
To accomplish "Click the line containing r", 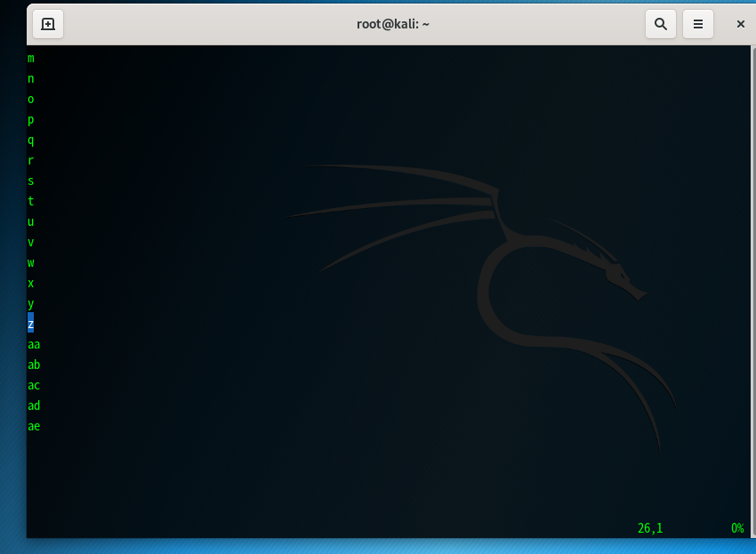I will [31, 161].
